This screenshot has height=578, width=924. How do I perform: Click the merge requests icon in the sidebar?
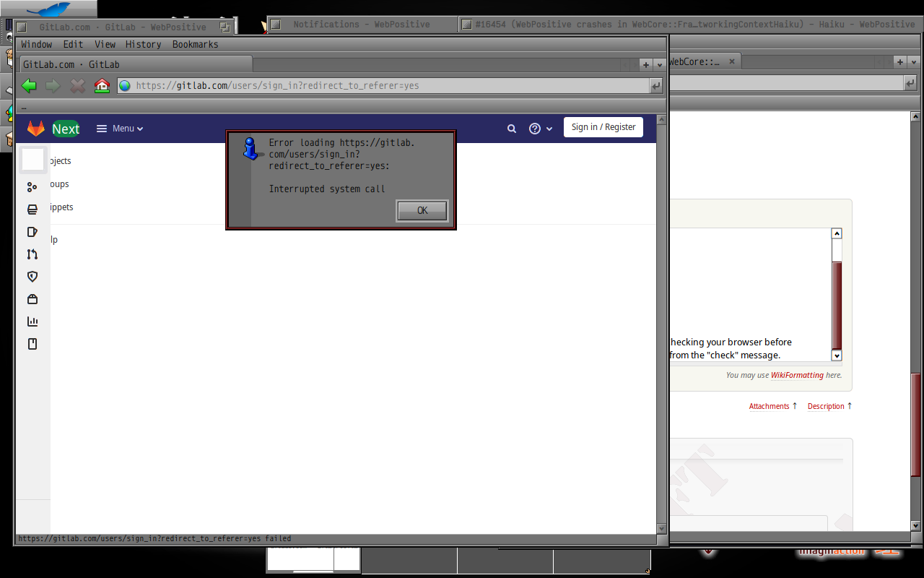[x=32, y=254]
